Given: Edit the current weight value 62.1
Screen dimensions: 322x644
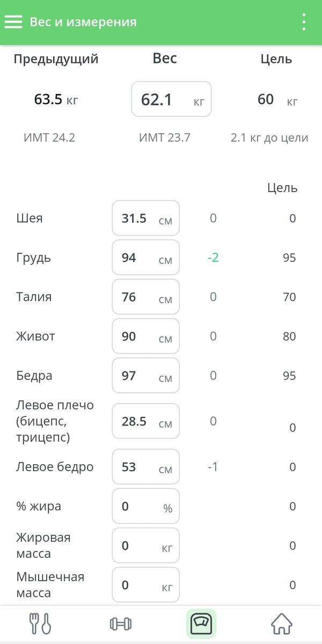Looking at the screenshot, I should (x=171, y=99).
